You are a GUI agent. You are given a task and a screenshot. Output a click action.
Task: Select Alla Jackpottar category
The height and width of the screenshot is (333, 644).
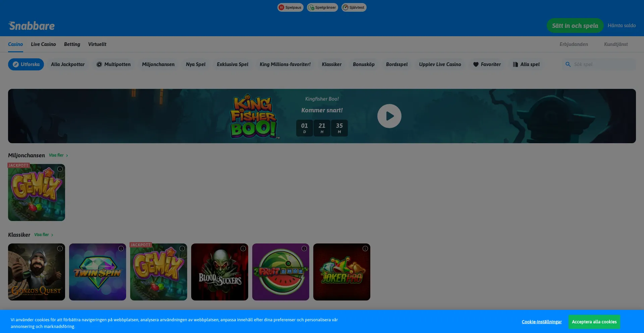(x=68, y=64)
